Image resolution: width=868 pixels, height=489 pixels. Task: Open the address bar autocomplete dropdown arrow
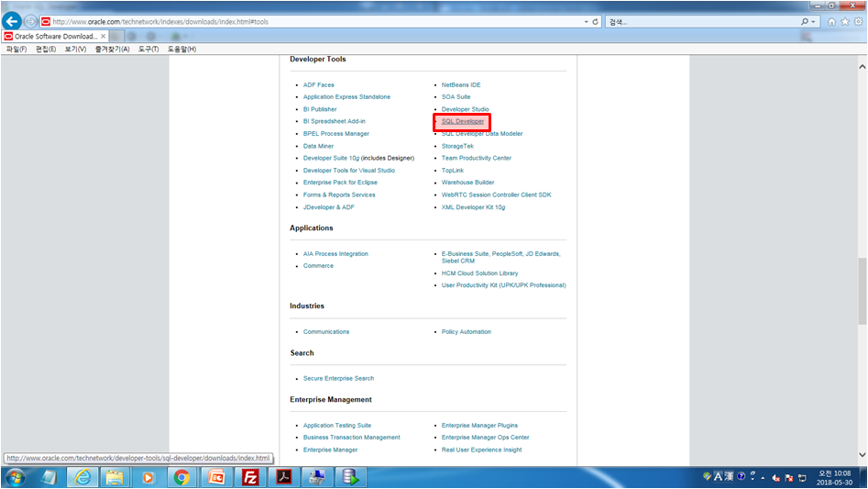pyautogui.click(x=587, y=22)
